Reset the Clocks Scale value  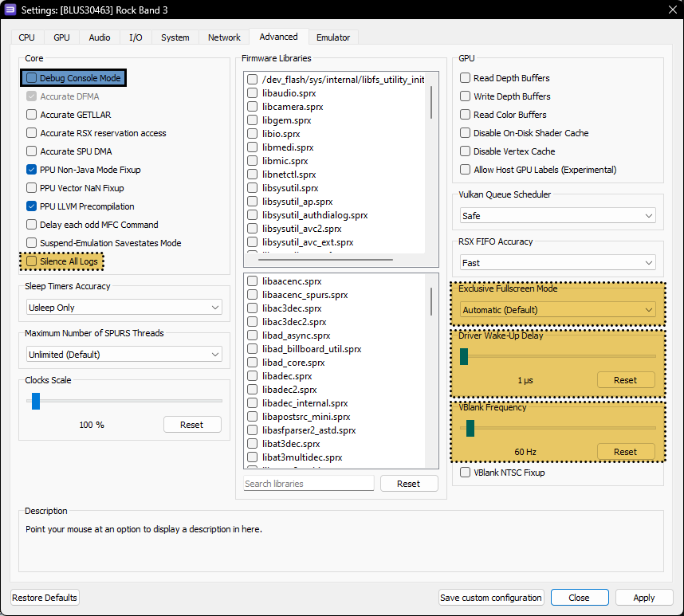[x=192, y=425]
